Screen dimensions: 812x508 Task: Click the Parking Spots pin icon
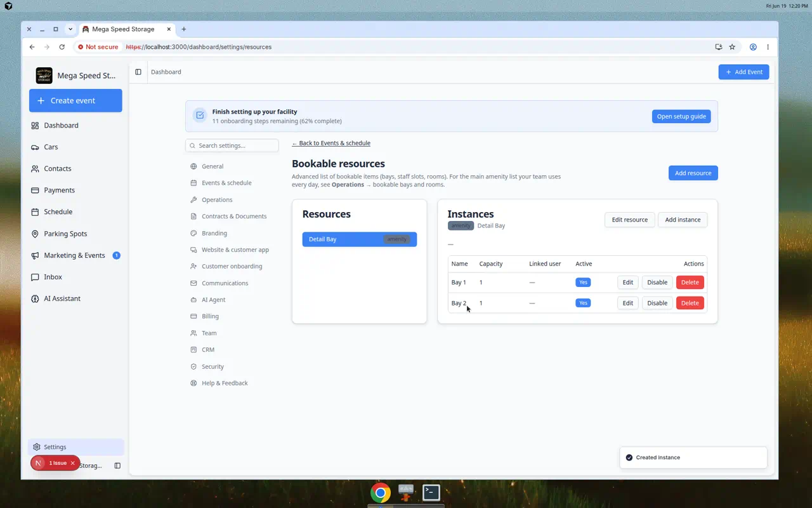tap(35, 234)
